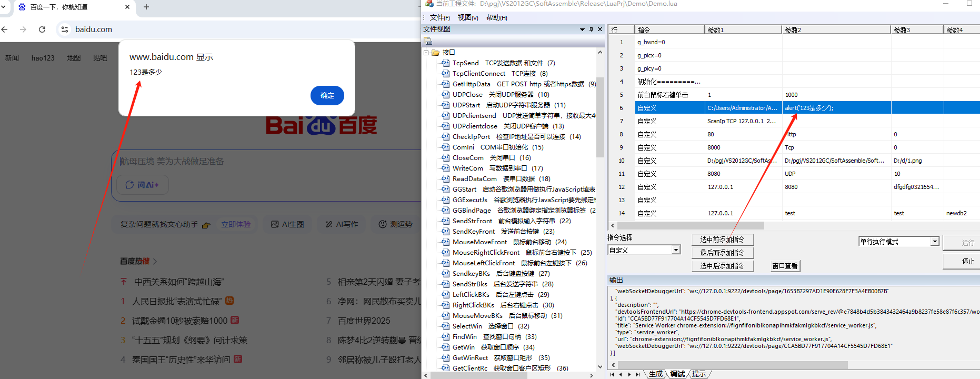The image size is (980, 379).
Task: Click the output panel horizontal scrollbar
Action: tap(733, 365)
